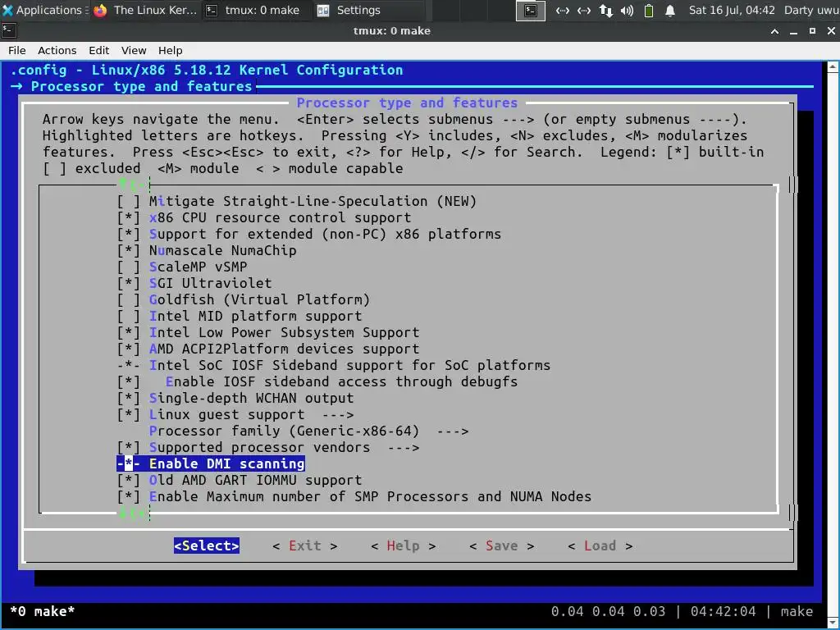Click the terminal panel launcher icon

coord(531,10)
